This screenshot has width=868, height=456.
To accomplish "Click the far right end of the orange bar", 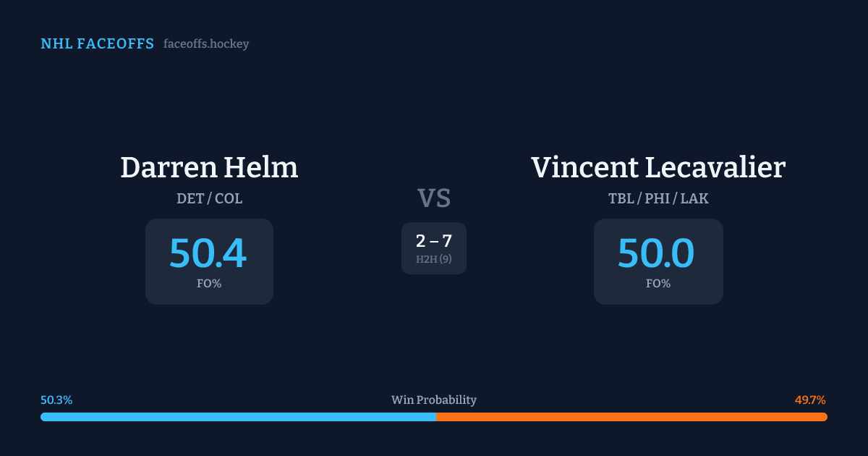I will (x=825, y=417).
